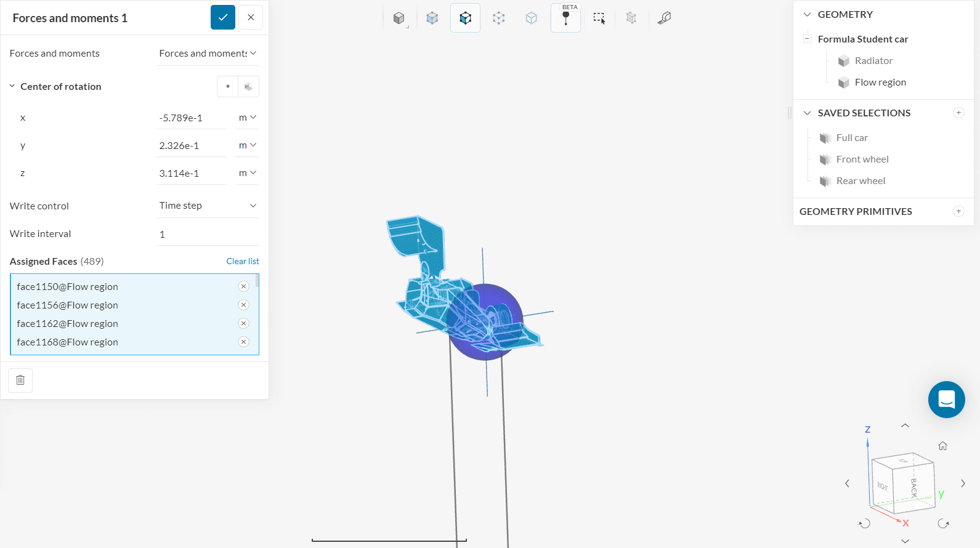Image resolution: width=980 pixels, height=548 pixels.
Task: Click the Write interval input field
Action: point(207,234)
